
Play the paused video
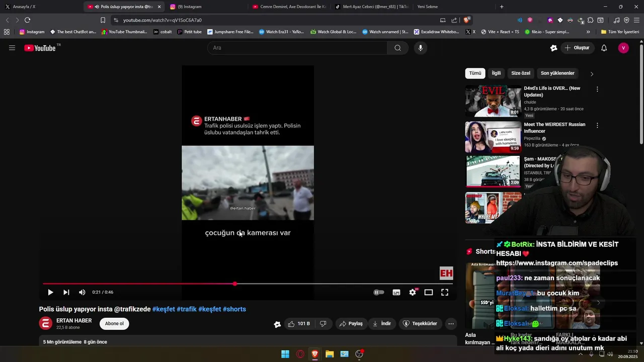tap(50, 292)
